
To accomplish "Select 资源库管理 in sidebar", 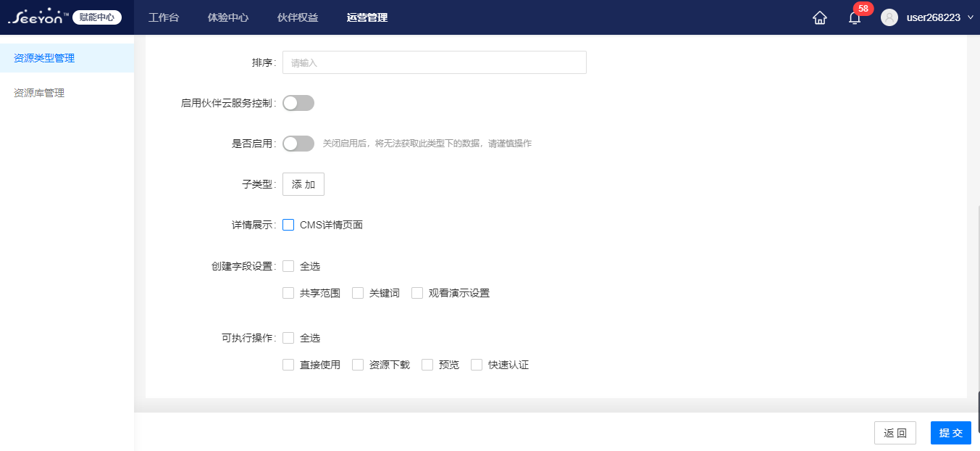I will [67, 93].
